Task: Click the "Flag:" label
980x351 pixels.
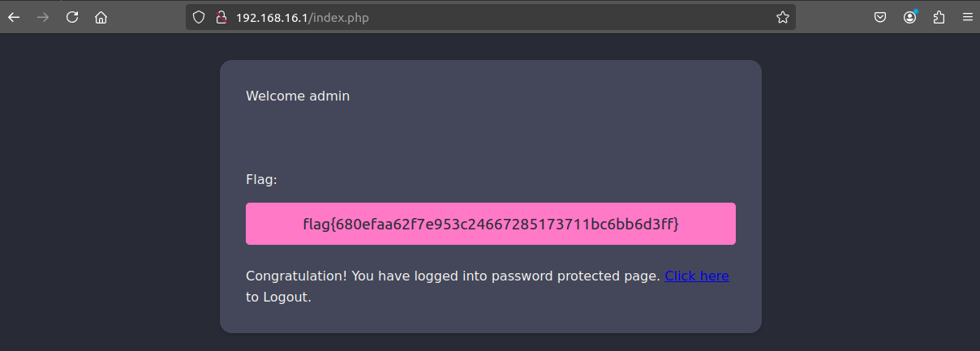Action: [x=261, y=179]
